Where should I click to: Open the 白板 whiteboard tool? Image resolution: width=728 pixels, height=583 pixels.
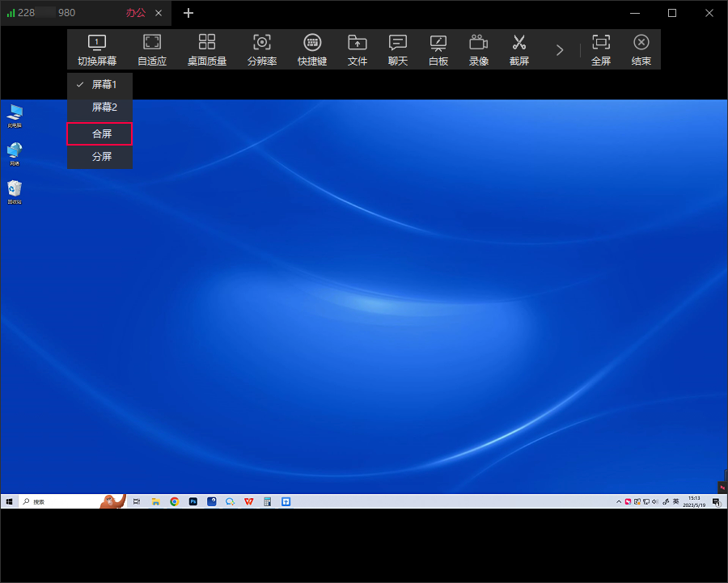coord(438,50)
